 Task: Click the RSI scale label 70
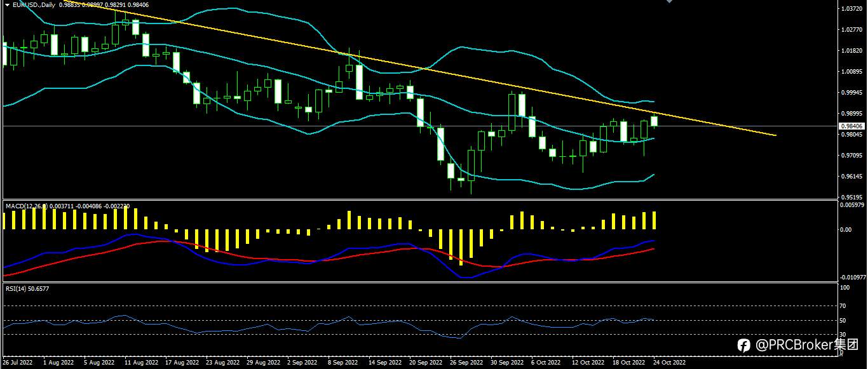843,306
